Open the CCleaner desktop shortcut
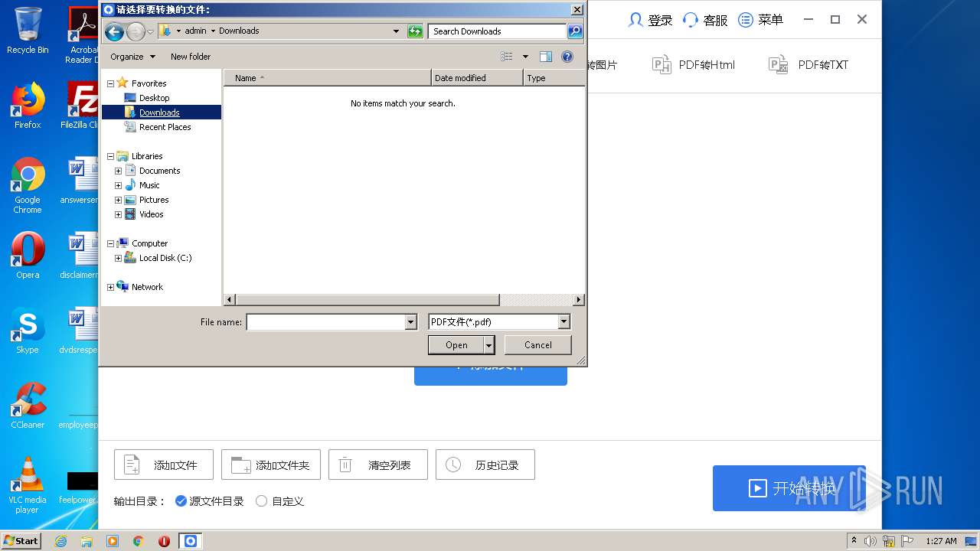980x551 pixels. (x=28, y=406)
